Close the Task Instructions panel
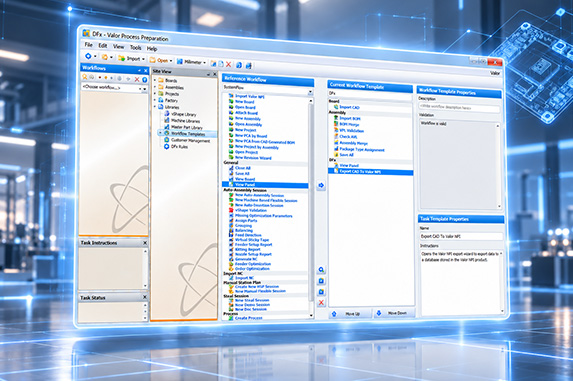The width and height of the screenshot is (573, 381). 145,243
